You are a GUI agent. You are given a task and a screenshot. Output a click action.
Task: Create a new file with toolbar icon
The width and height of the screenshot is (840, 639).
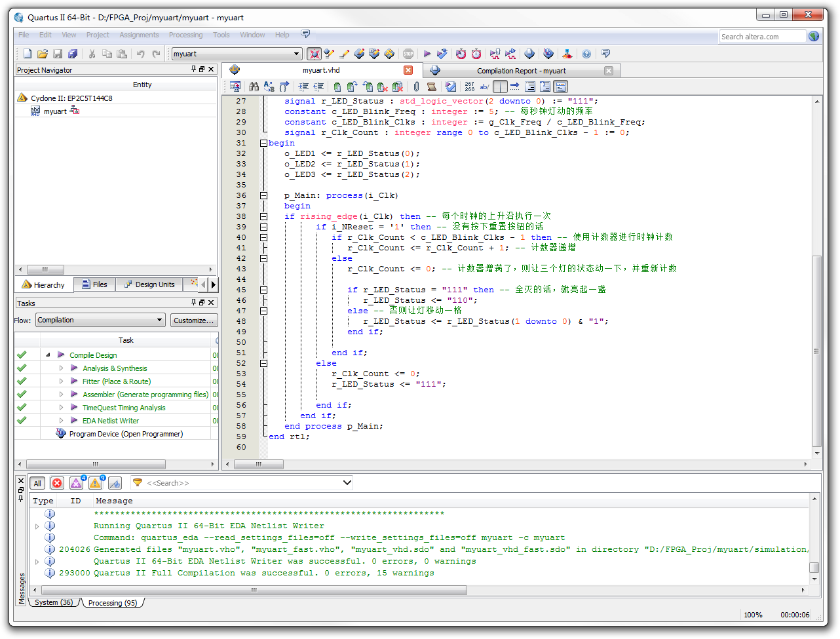[28, 54]
